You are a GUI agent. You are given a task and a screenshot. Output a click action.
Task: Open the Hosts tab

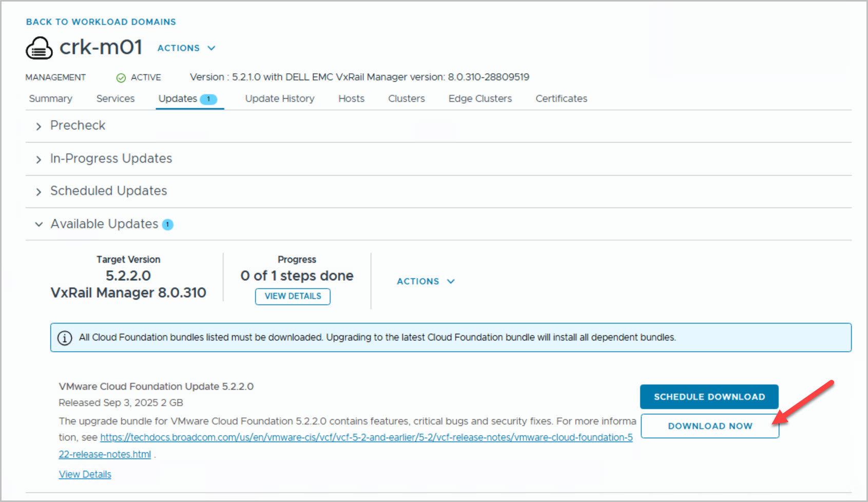[x=351, y=99]
